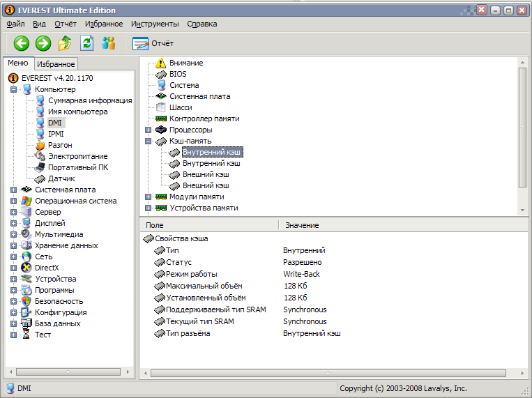
Task: Click the Шасси case icon
Action: (161, 107)
